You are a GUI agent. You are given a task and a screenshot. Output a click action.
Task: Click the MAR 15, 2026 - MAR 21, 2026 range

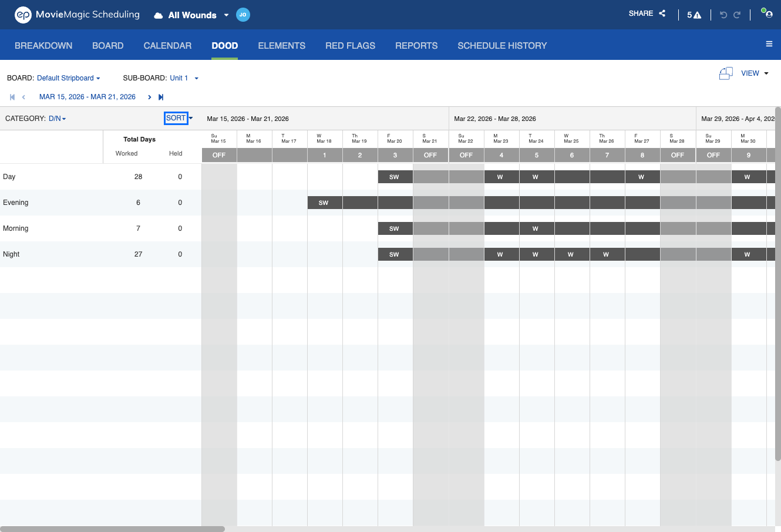87,97
